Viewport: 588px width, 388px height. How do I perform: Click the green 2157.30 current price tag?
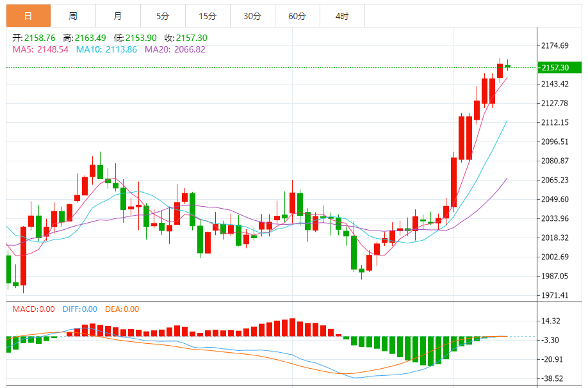560,67
